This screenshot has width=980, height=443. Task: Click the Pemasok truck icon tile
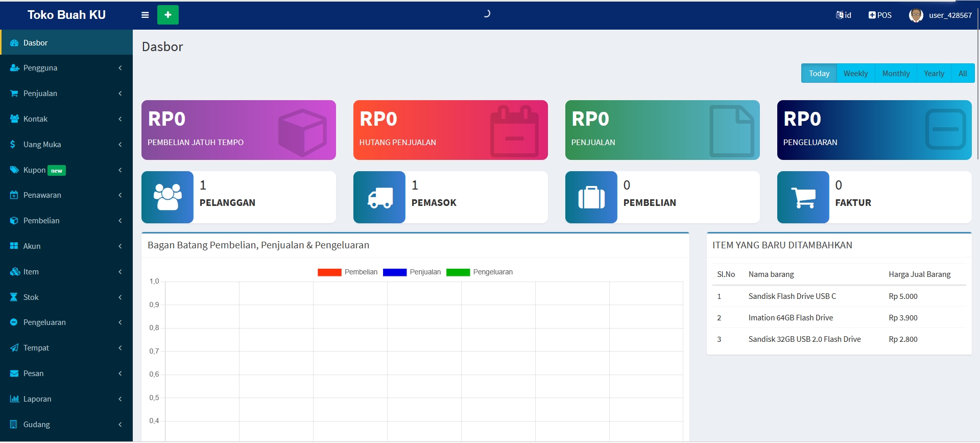click(379, 197)
